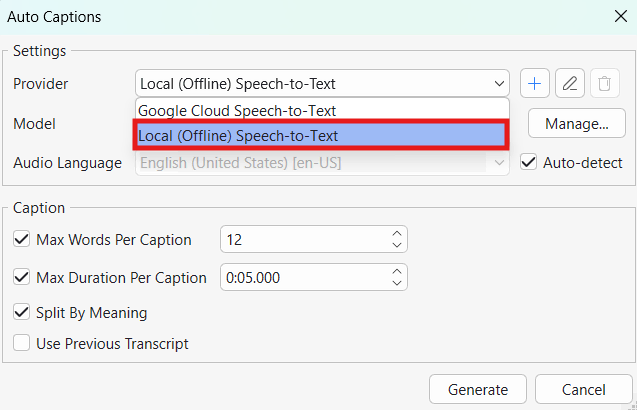Screen dimensions: 637x410
Task: Enable Use Previous Transcript checkbox
Action: (21, 343)
